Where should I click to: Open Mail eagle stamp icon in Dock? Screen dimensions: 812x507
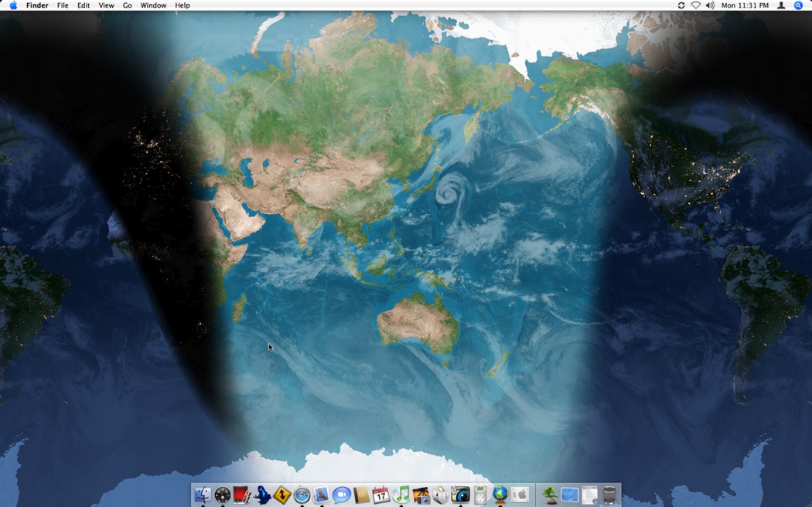322,495
